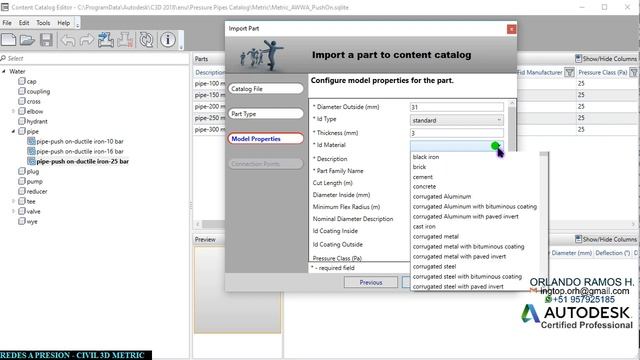Choose cement from the material list
640x360 pixels.
(x=422, y=177)
